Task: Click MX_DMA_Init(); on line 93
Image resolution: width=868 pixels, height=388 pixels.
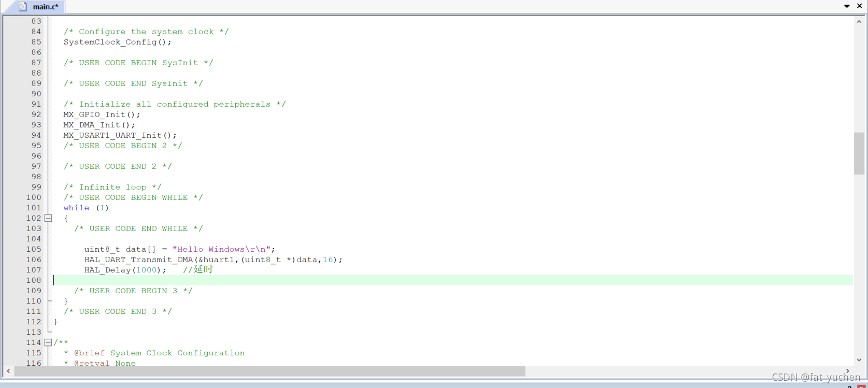Action: coord(99,125)
